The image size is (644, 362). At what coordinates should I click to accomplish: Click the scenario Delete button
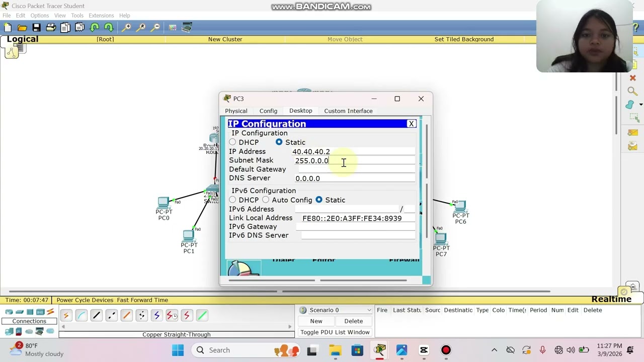[353, 321]
